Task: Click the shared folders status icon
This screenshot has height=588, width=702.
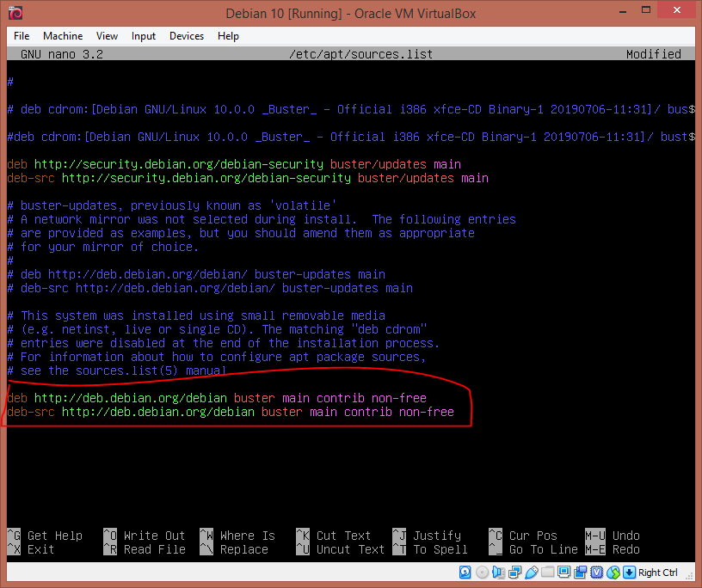Action: click(x=547, y=573)
